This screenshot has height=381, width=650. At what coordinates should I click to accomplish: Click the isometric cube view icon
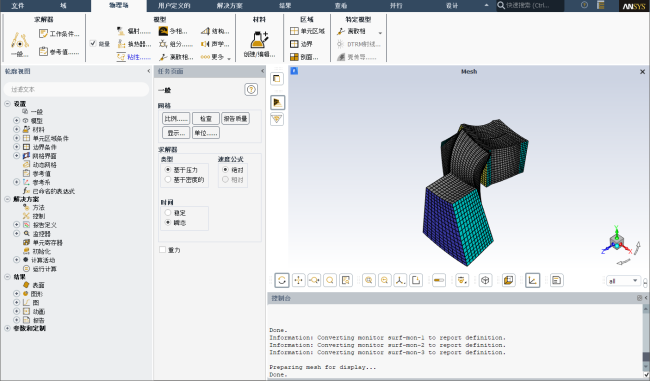pyautogui.click(x=485, y=281)
